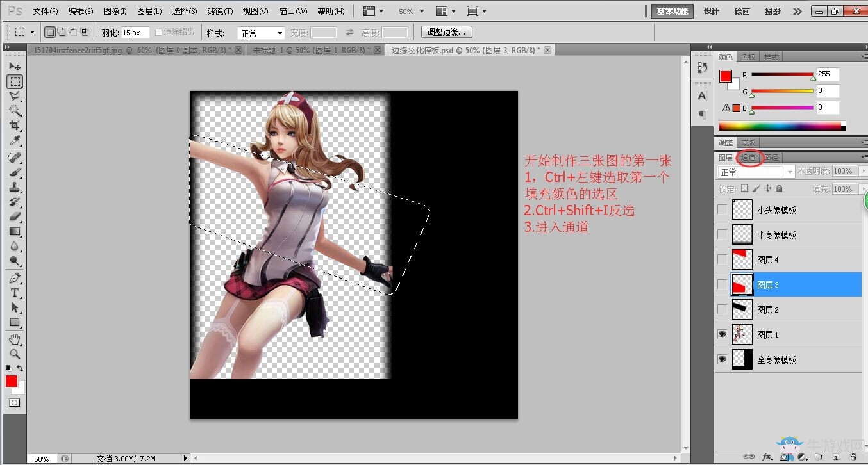Select the Gradient tool
Image resolution: width=868 pixels, height=465 pixels.
(15, 231)
